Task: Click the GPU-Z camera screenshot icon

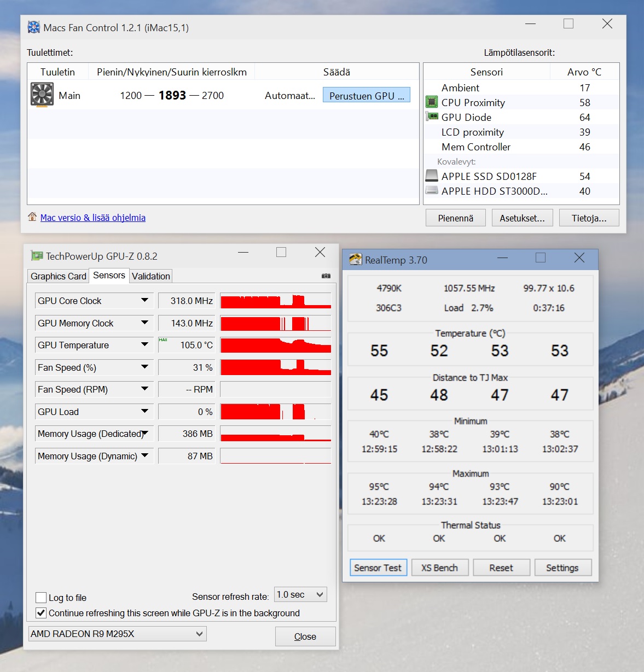Action: click(326, 276)
